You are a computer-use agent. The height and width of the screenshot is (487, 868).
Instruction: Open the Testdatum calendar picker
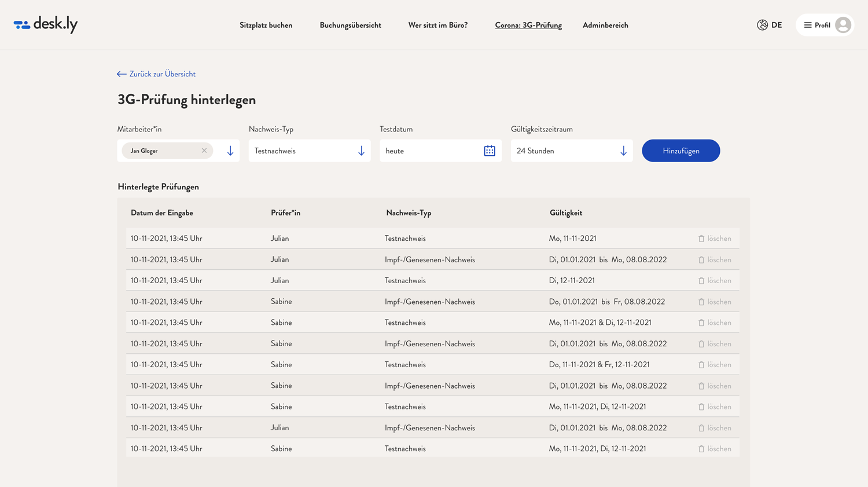[490, 151]
